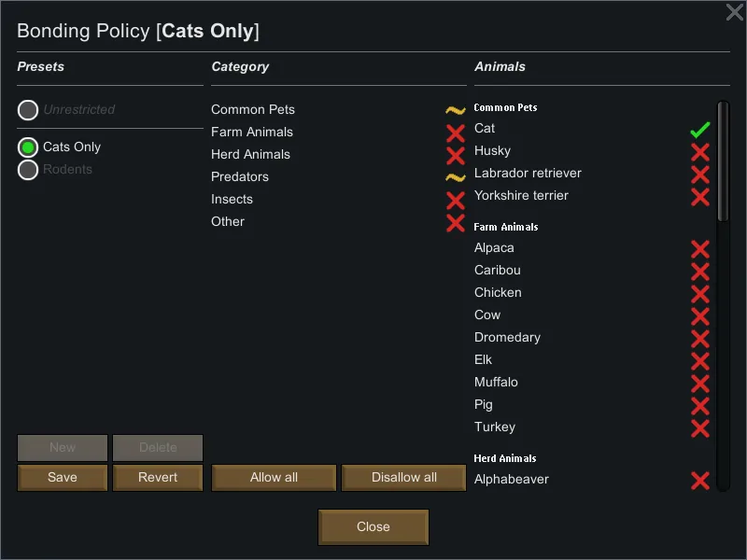The width and height of the screenshot is (747, 560).
Task: Toggle the red X next to Husky
Action: [x=699, y=152]
